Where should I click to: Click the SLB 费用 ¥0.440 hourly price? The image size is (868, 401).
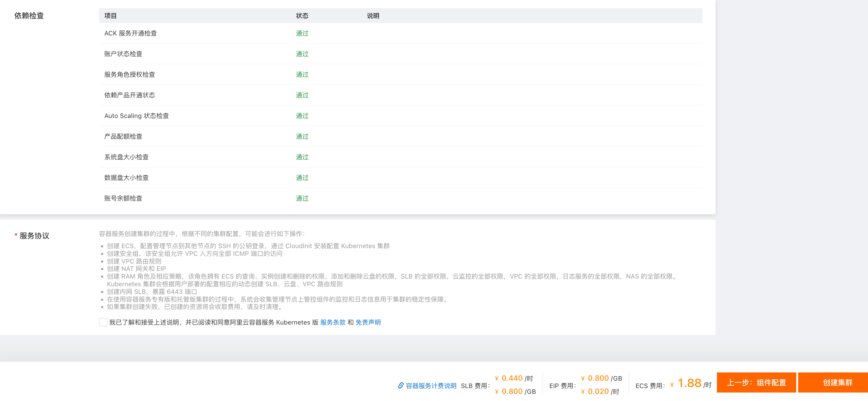point(512,378)
